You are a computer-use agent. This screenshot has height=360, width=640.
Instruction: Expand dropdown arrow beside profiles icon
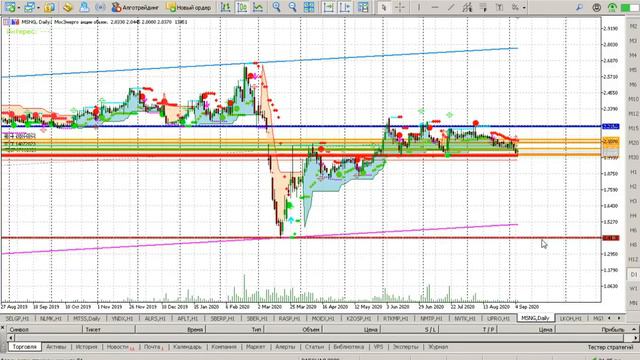[38, 7]
